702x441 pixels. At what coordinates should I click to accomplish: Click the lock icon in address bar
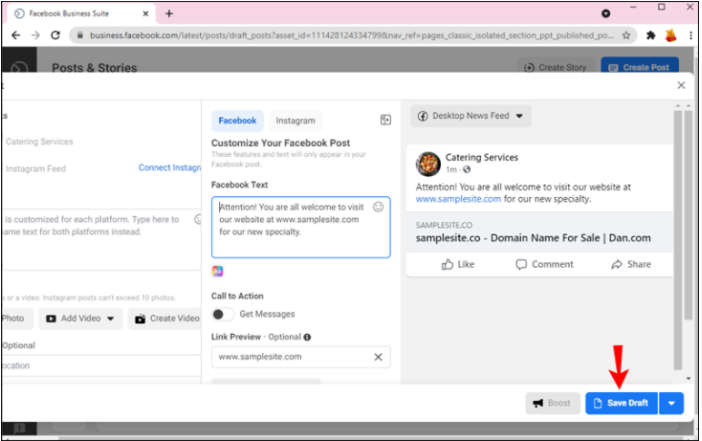(80, 35)
